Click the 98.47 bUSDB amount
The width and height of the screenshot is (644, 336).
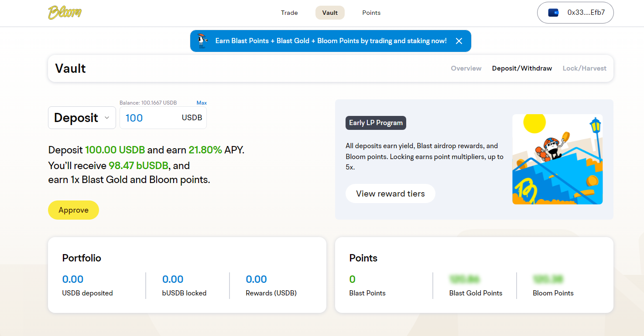(137, 166)
